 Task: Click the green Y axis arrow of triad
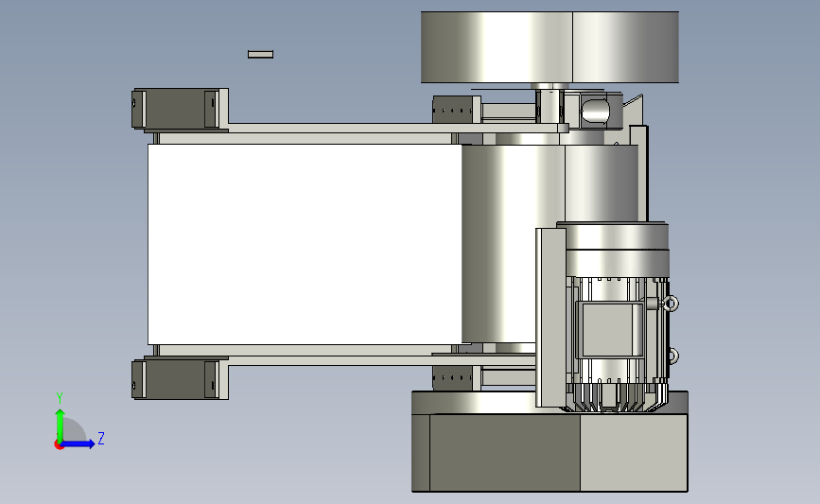[x=61, y=425]
